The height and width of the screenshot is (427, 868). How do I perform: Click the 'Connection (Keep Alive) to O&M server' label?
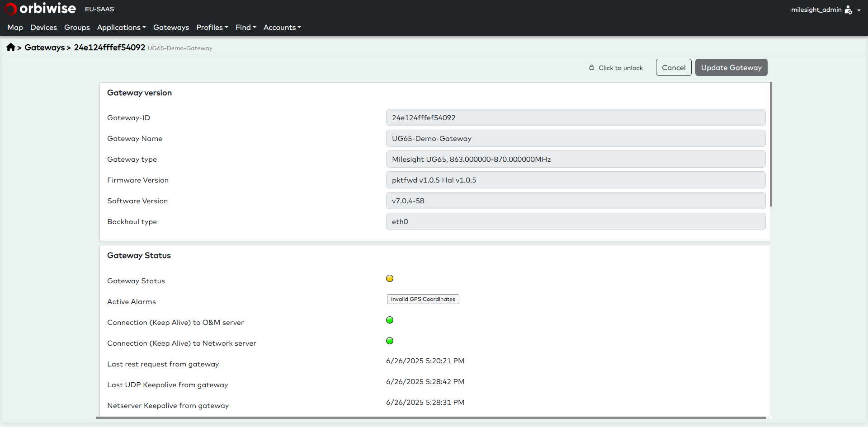tap(175, 323)
